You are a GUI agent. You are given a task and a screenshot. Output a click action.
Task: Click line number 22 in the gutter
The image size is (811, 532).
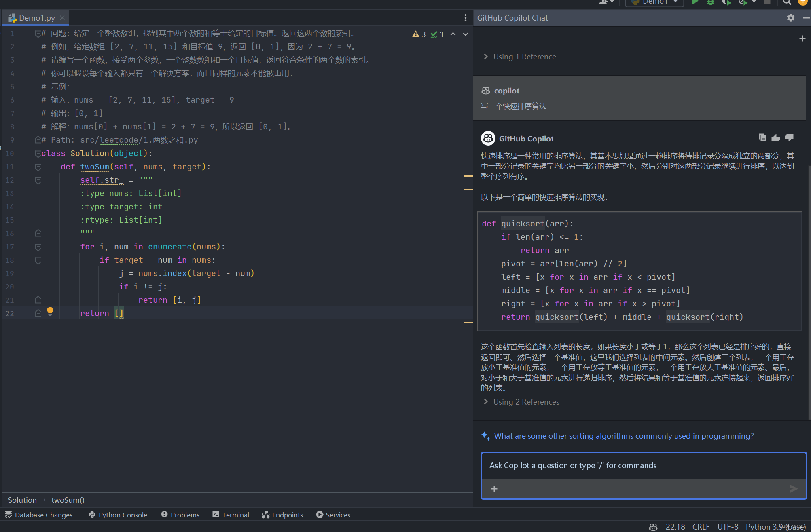click(x=10, y=313)
